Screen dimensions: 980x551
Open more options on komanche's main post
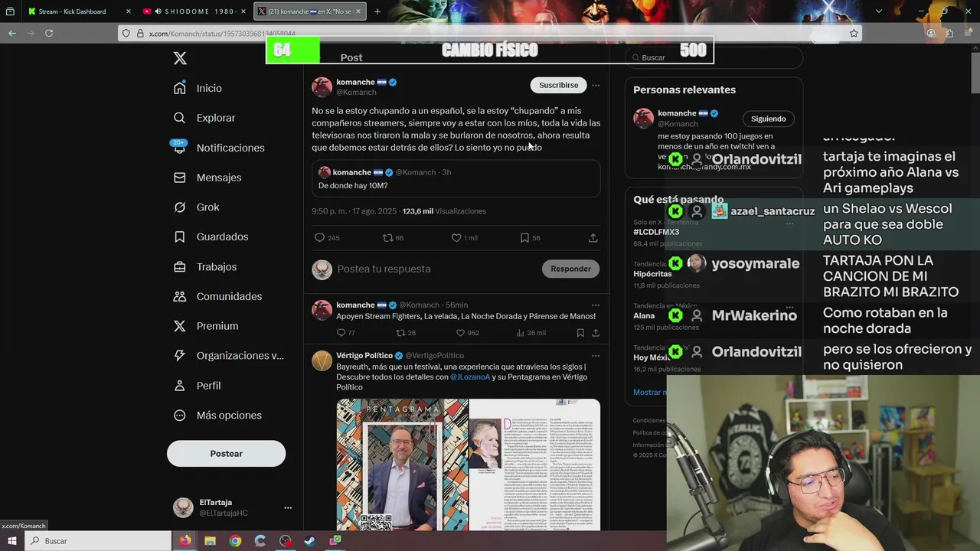click(x=596, y=85)
